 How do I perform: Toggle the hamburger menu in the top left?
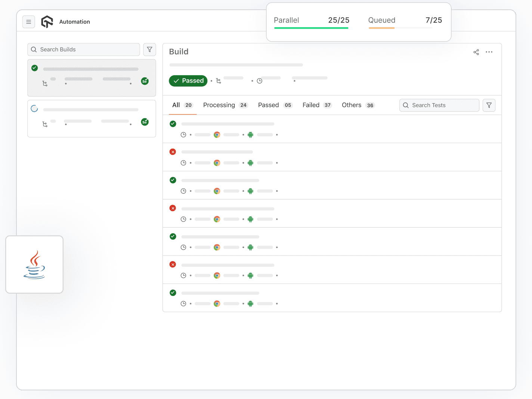pos(29,22)
